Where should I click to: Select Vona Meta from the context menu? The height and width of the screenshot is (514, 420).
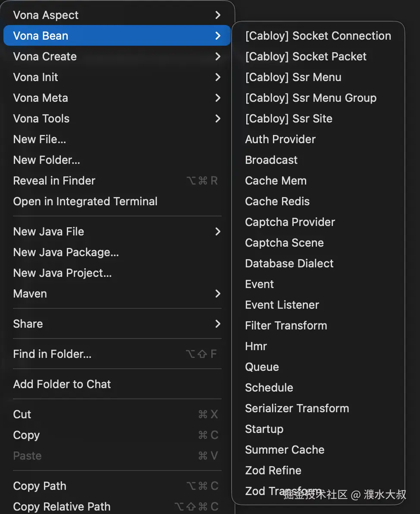pos(40,97)
